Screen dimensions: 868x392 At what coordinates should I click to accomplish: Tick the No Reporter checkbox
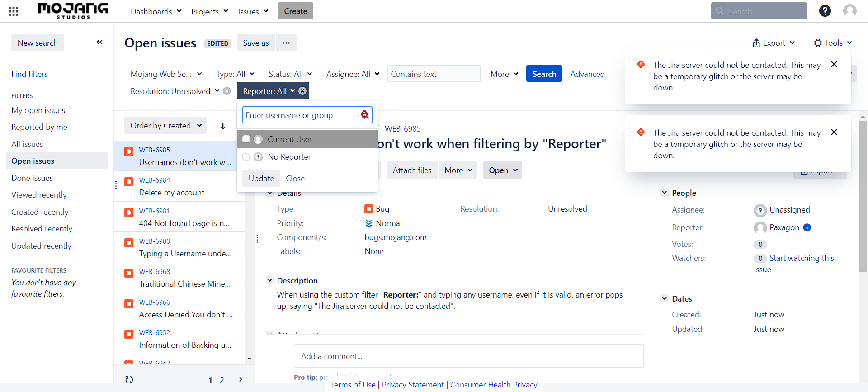pyautogui.click(x=246, y=157)
